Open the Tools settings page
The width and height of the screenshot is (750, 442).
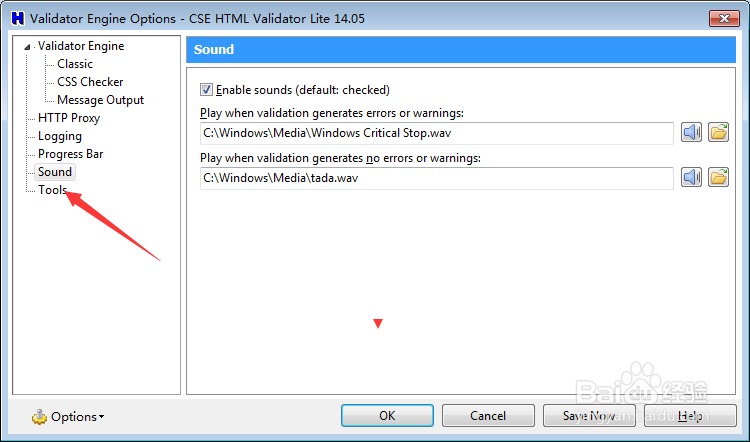click(x=52, y=190)
